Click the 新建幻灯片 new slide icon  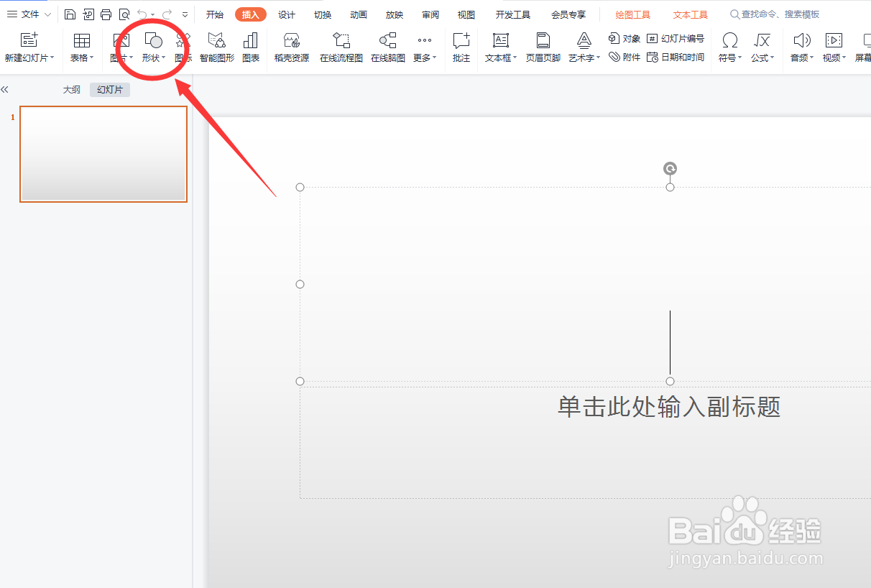pos(29,40)
